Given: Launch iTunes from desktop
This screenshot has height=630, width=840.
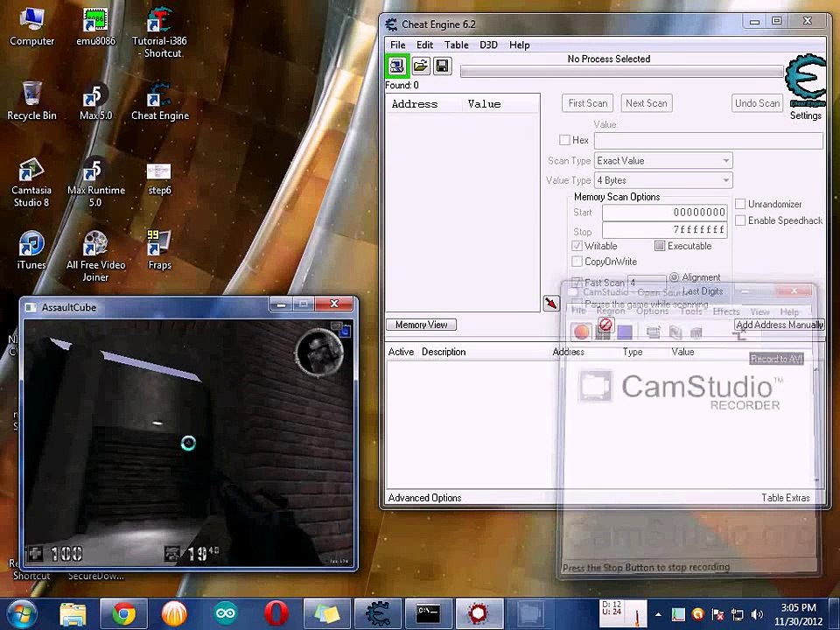Looking at the screenshot, I should coord(31,250).
